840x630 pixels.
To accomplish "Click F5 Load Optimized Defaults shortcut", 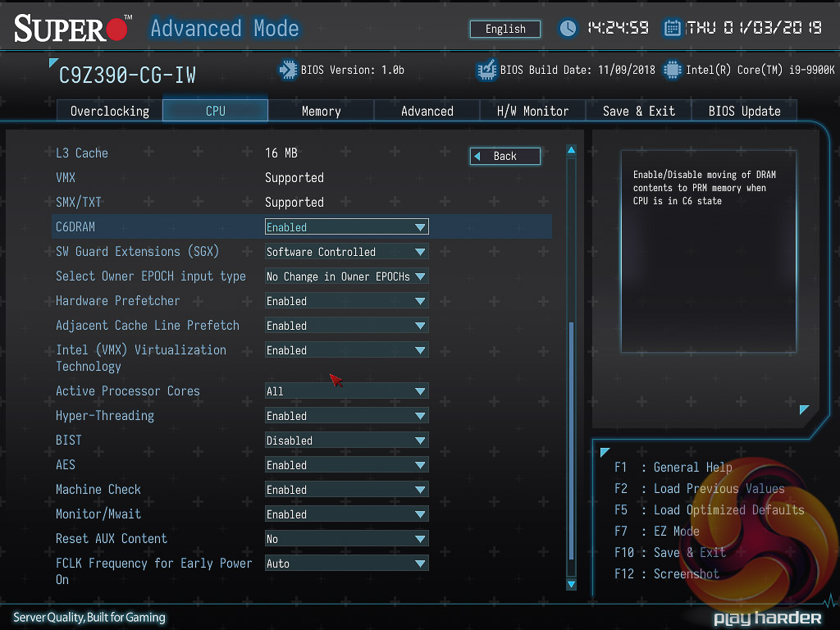I will (x=710, y=510).
